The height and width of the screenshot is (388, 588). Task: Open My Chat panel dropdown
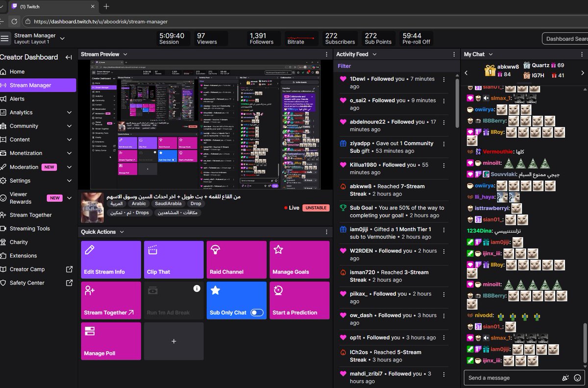[x=490, y=54]
